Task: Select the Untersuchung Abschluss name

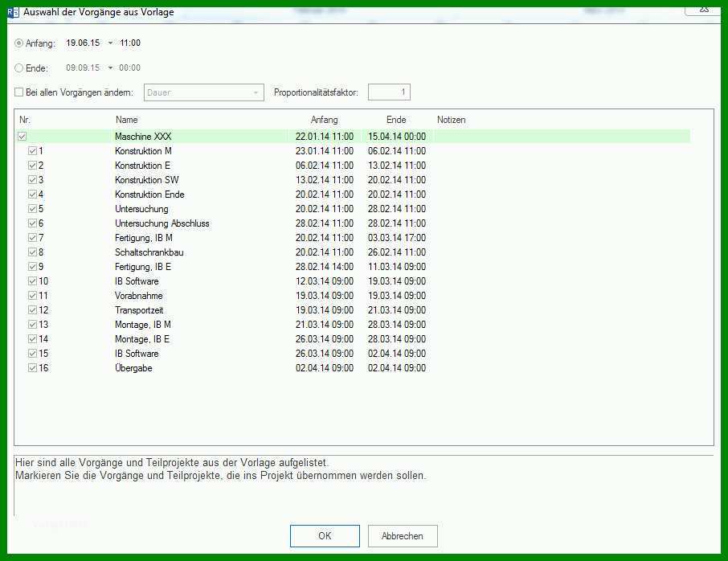Action: [x=162, y=223]
